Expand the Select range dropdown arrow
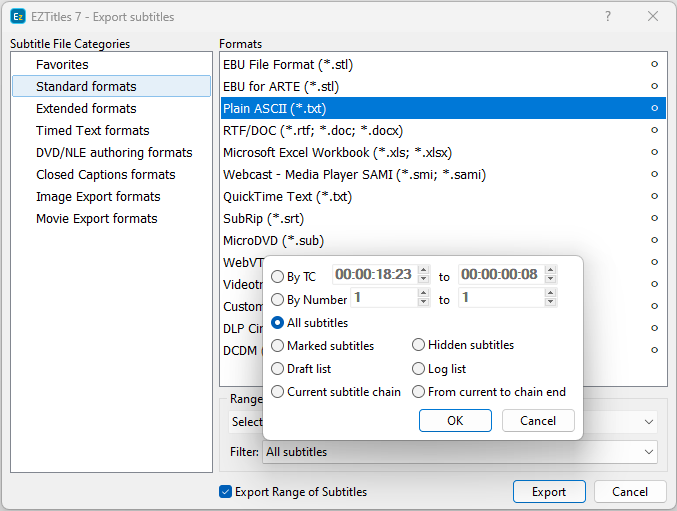This screenshot has height=511, width=677. point(649,422)
